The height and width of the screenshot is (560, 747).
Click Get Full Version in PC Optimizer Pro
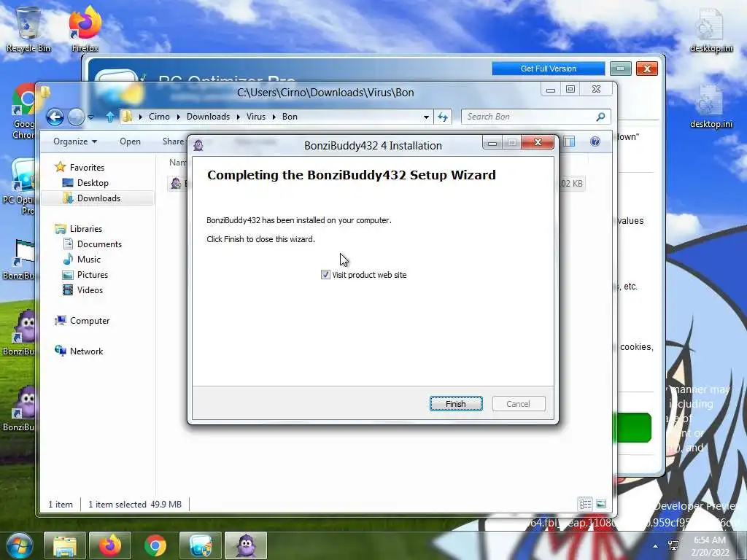click(549, 69)
